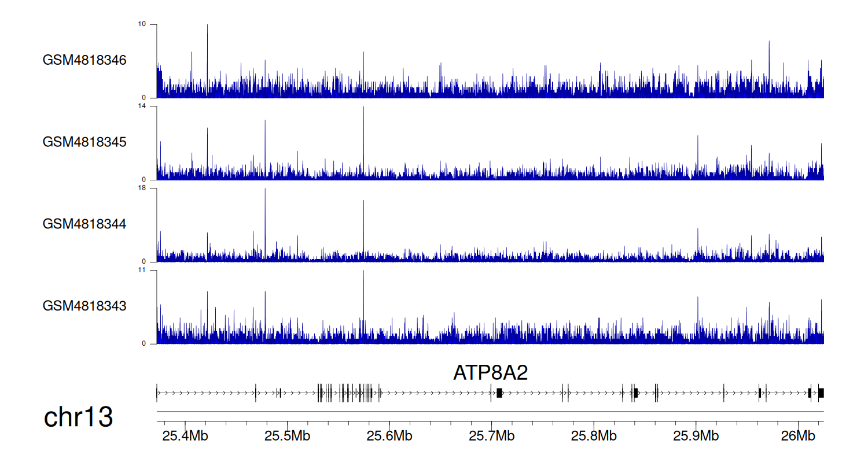Click the thick ATP8A2 exon block below gene name

(499, 393)
